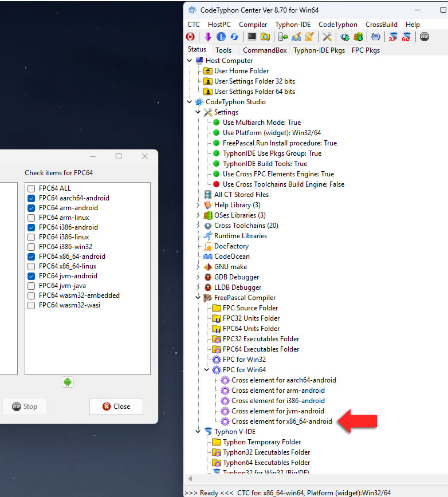
Task: Open the wrench and screwdriver settings icon
Action: (x=327, y=37)
